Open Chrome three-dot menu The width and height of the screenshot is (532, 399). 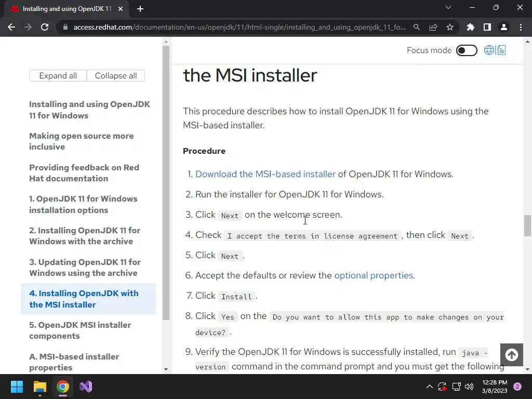(521, 27)
